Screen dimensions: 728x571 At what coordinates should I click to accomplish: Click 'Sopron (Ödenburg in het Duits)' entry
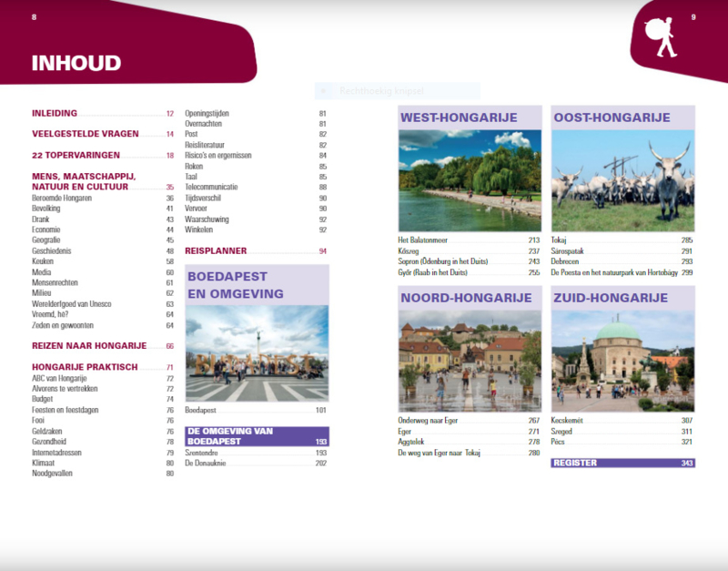[469, 261]
